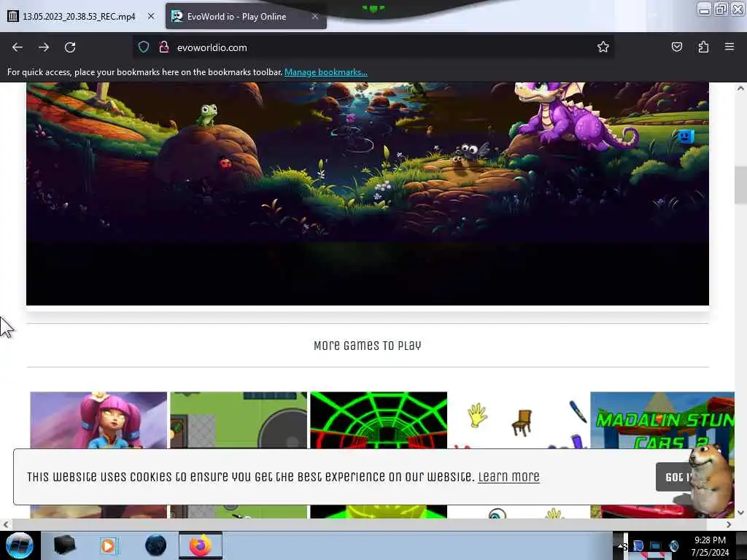
Task: Open site security padlock info
Action: (164, 47)
